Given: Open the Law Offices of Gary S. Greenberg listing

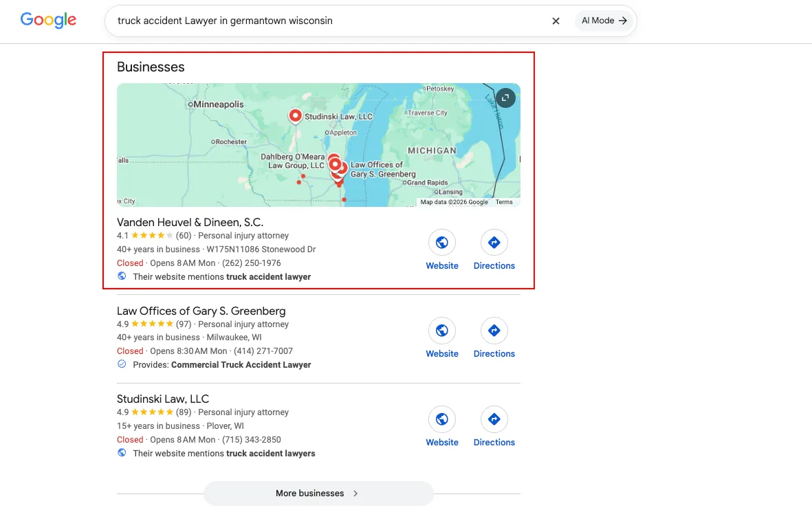Looking at the screenshot, I should (x=201, y=311).
